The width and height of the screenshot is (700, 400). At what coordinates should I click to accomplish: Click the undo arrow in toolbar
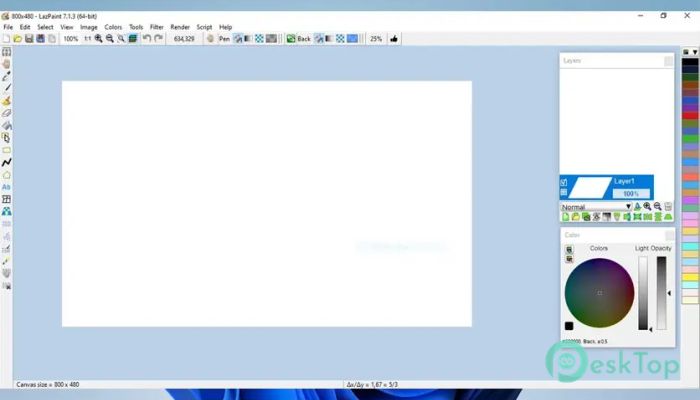146,38
